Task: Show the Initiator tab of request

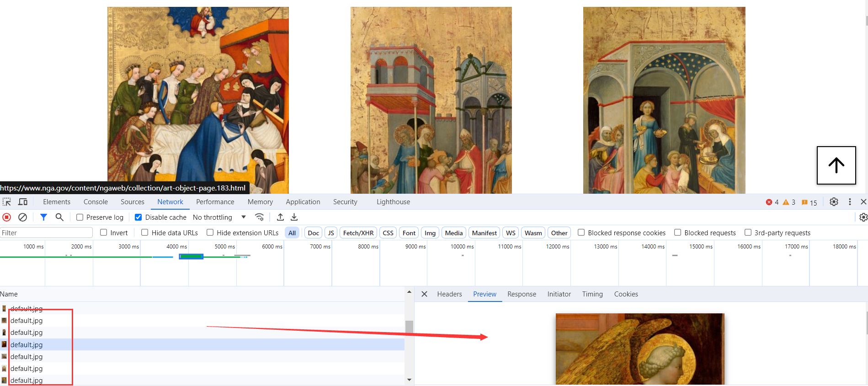Action: (559, 294)
